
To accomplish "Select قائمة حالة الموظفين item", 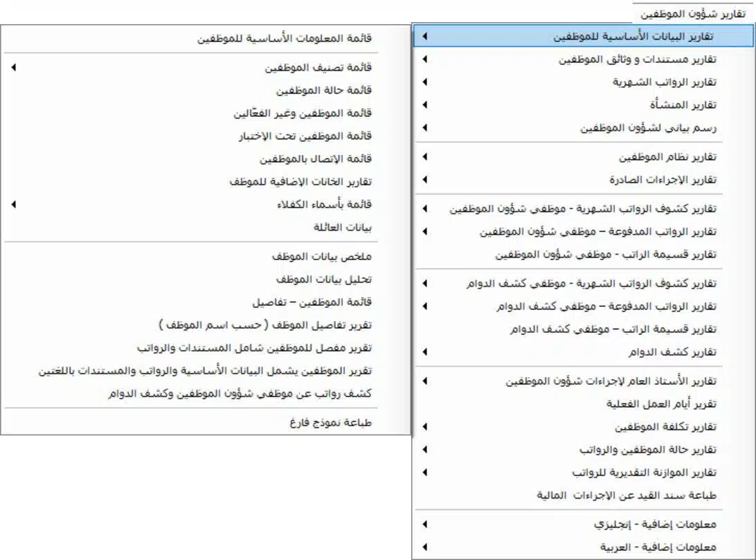I will (324, 90).
